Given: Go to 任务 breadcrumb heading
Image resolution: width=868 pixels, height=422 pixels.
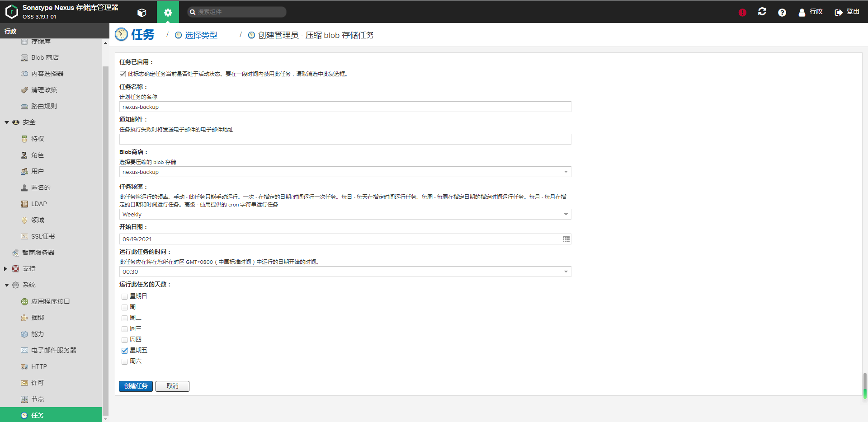Looking at the screenshot, I should click(142, 35).
